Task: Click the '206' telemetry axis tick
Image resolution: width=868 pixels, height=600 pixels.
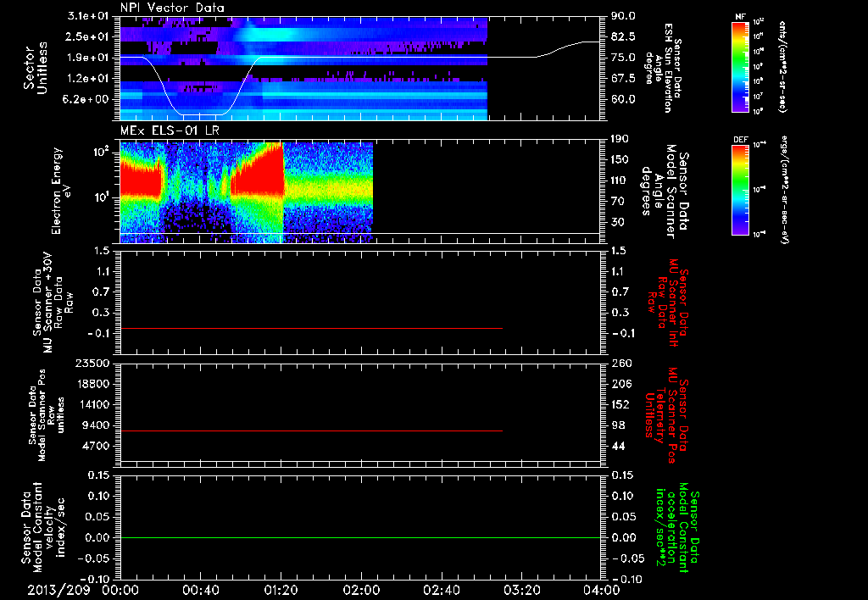Action: click(620, 384)
